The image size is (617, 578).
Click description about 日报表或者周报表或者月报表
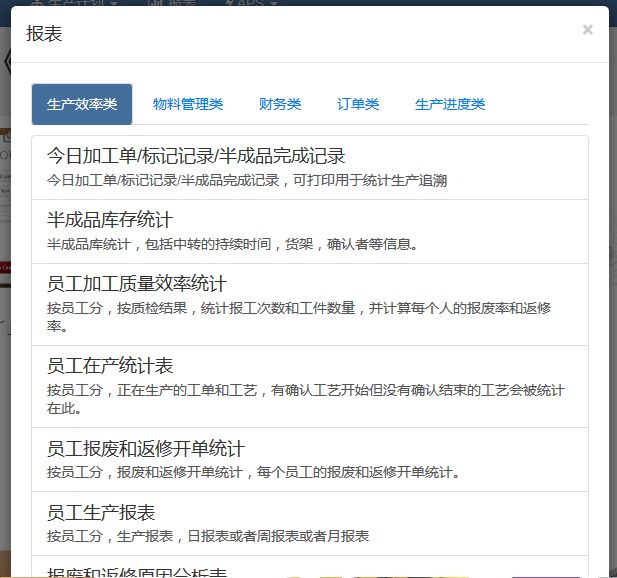(208, 536)
